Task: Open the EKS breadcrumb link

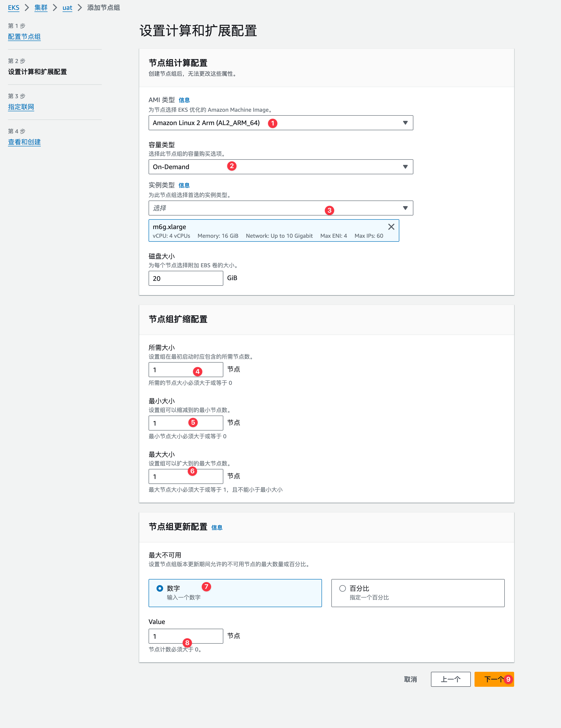Action: pos(14,8)
